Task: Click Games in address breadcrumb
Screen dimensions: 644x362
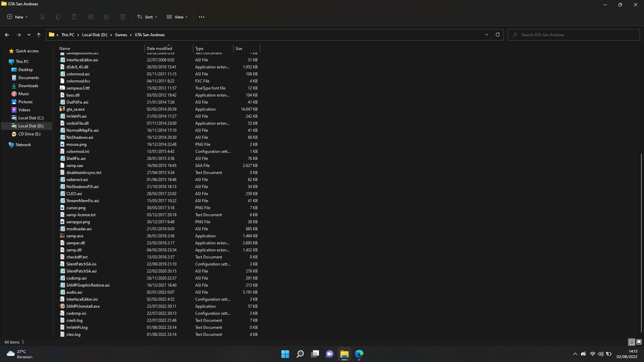Action: (x=121, y=35)
